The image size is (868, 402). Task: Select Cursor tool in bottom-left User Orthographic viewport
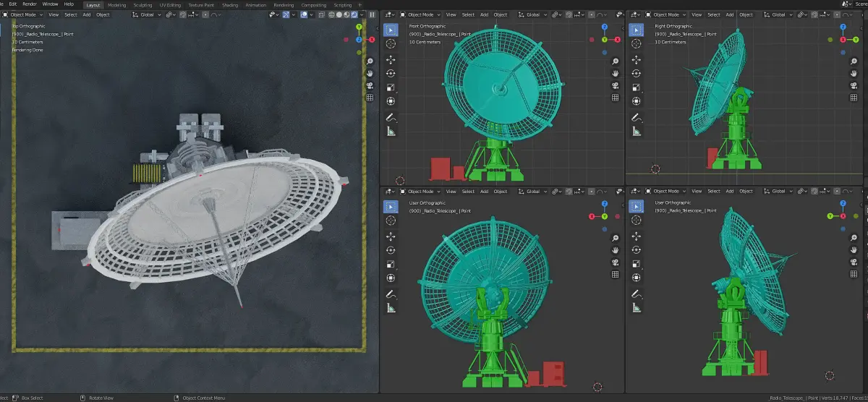pyautogui.click(x=391, y=221)
